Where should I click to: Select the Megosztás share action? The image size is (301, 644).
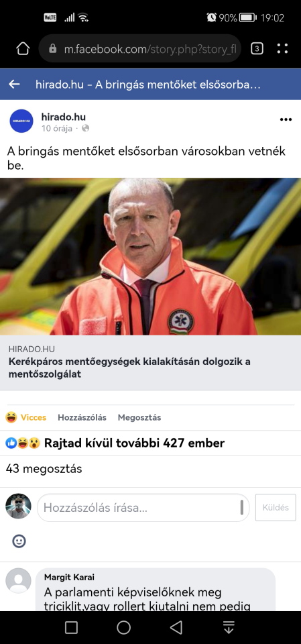[139, 418]
